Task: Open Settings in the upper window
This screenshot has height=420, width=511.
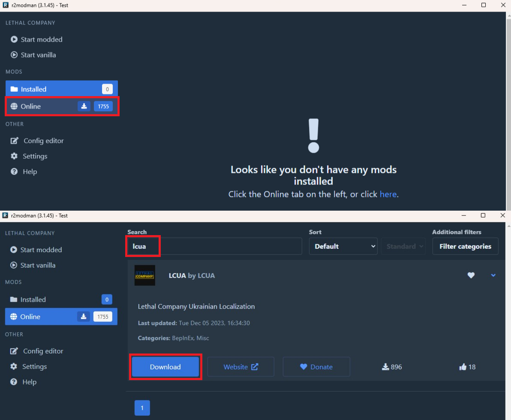Action: 29,156
